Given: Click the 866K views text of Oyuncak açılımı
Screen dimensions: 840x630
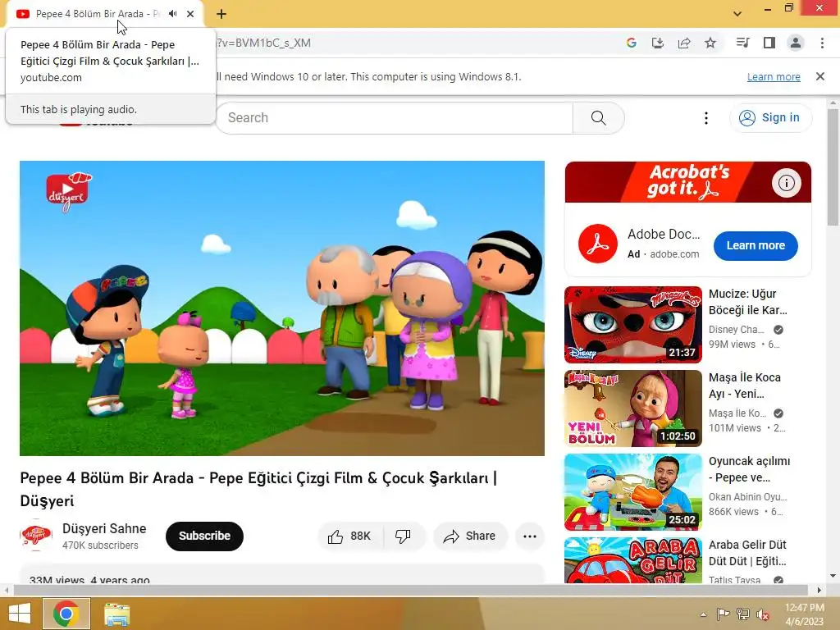Looking at the screenshot, I should [733, 512].
